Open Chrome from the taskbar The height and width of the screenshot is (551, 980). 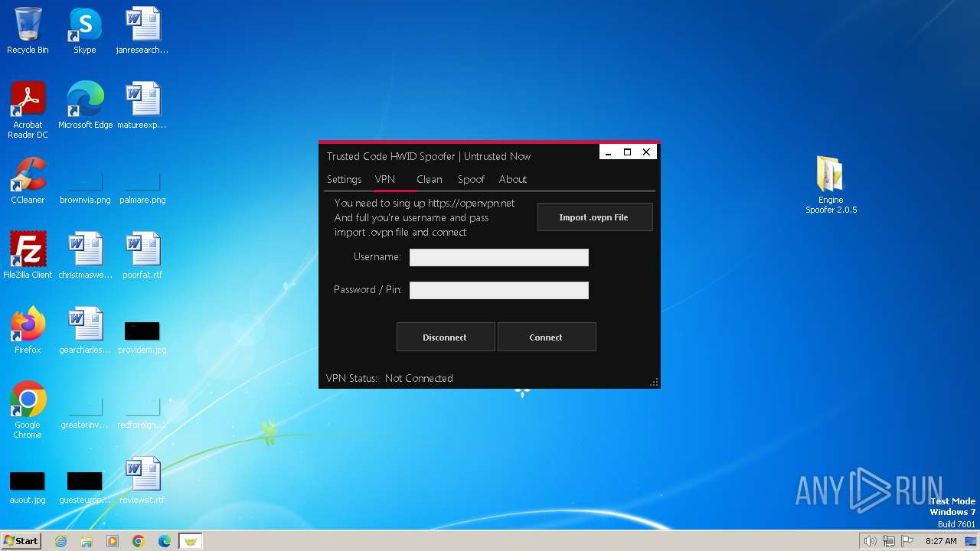pos(139,541)
